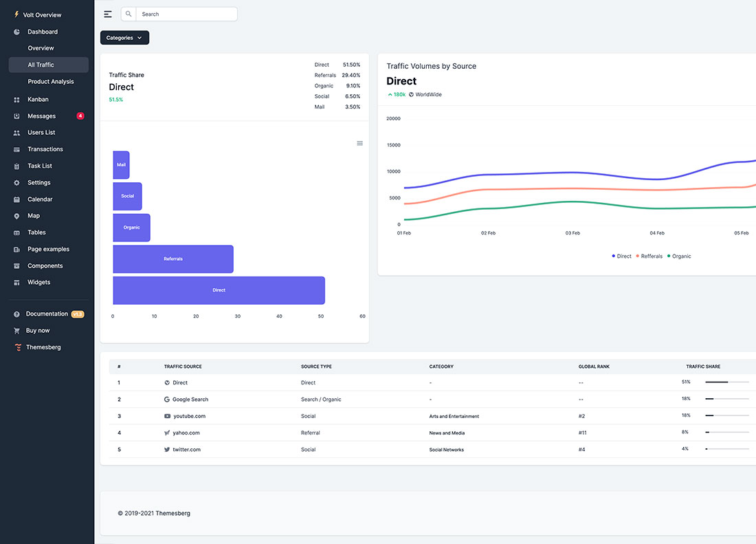This screenshot has width=756, height=544.
Task: Open the Dashboard section icon in sidebar
Action: (16, 32)
